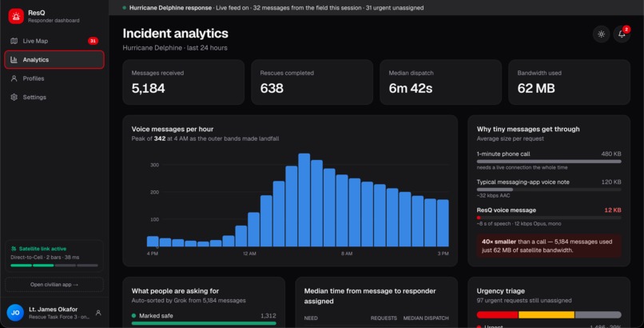
Task: Click the Median dispatch 6m 42s card
Action: [441, 82]
